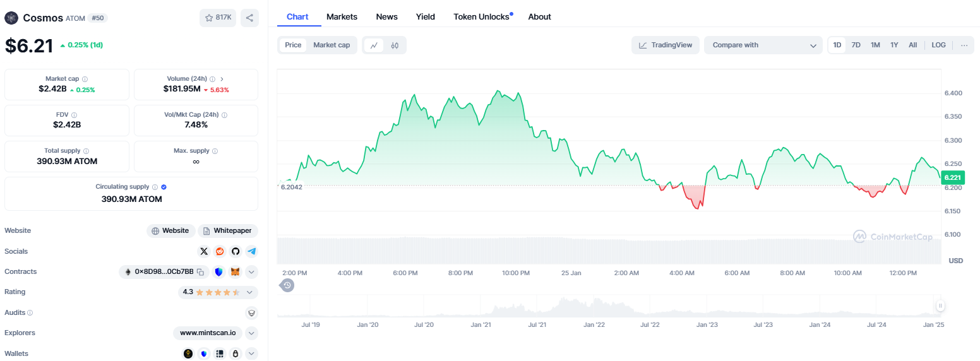Click Jan '21 on the history timeline
980x361 pixels.
pyautogui.click(x=481, y=324)
